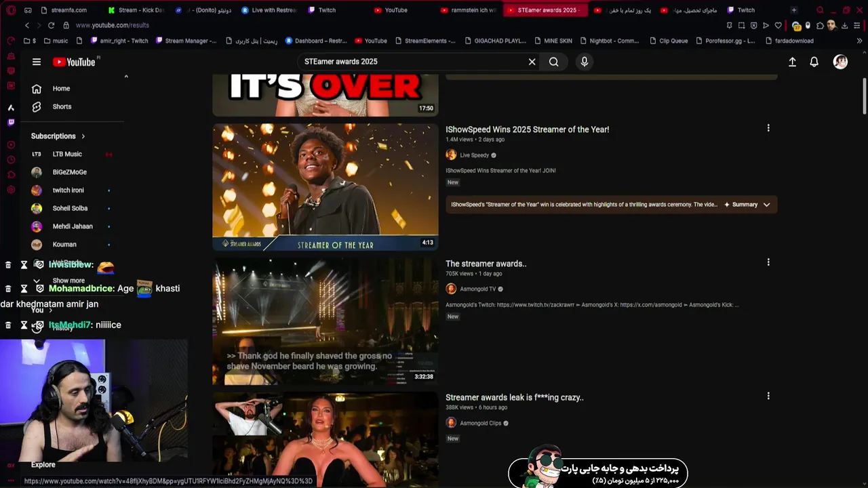Show hidden bookmarks with the double chevron
Viewport: 868px width, 488px height.
point(859,41)
